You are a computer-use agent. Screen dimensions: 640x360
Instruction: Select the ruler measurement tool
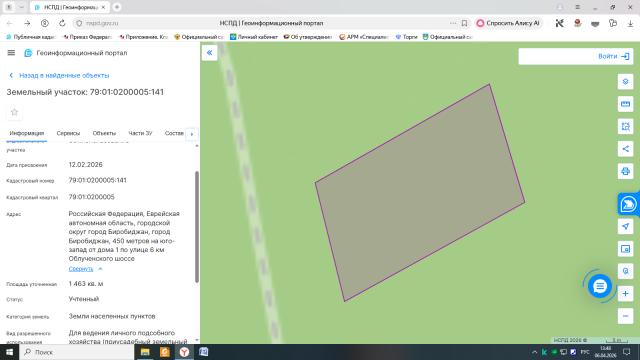coord(625,104)
